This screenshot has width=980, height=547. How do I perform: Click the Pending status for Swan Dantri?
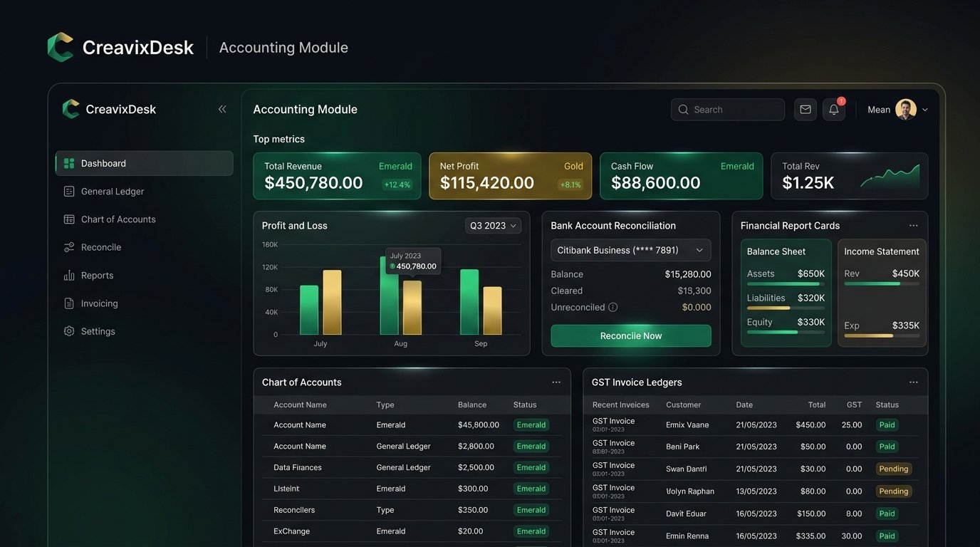(894, 469)
